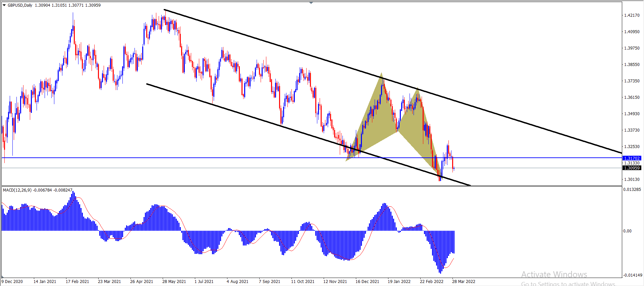Click the 1.38550 price axis label

(x=632, y=64)
